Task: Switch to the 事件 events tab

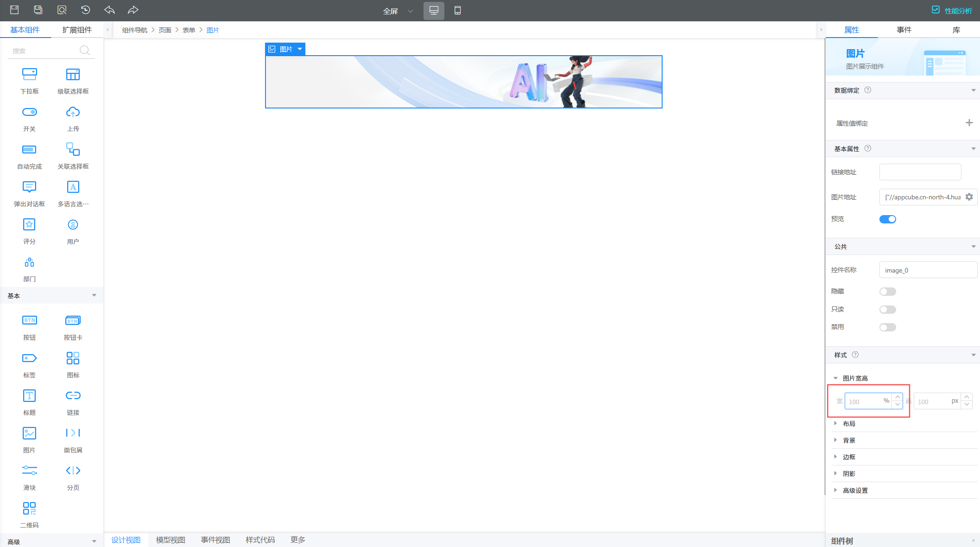Action: (x=904, y=30)
